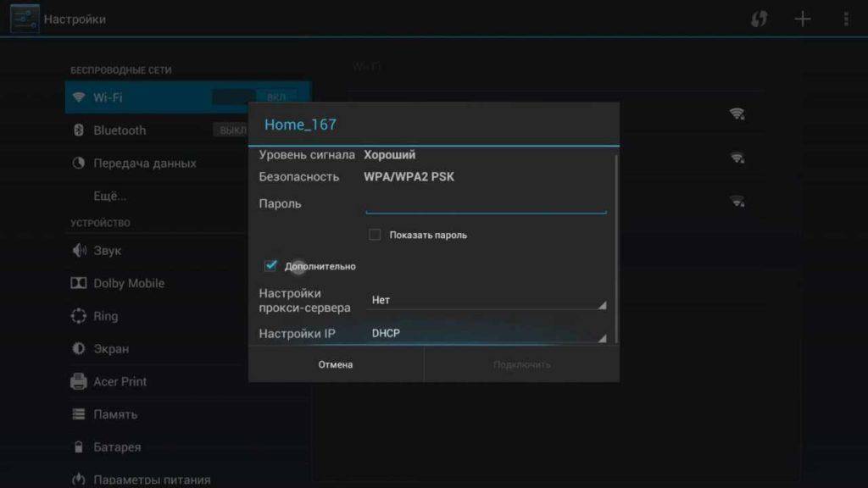Viewport: 868px width, 488px height.
Task: Open Wi-Fi settings section
Action: pyautogui.click(x=187, y=97)
